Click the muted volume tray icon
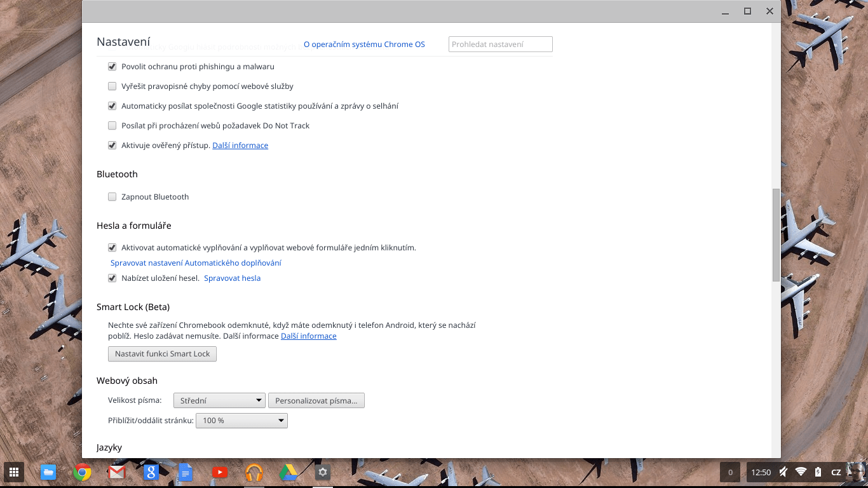 pos(783,472)
